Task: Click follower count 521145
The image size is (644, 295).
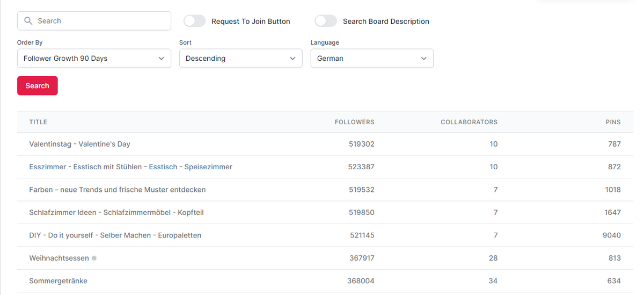Action: click(361, 235)
